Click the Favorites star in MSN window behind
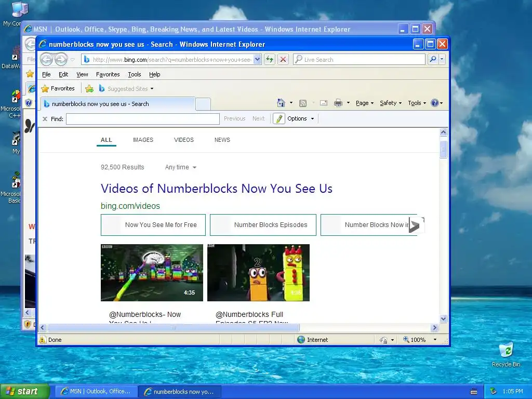The image size is (532, 399). coord(30,74)
